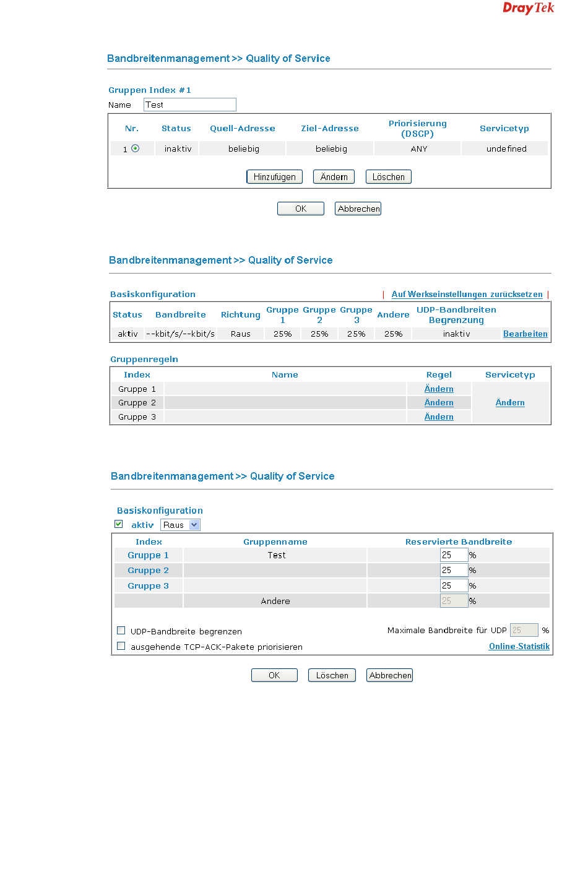This screenshot has width=588, height=872.
Task: Click the Hinzufügen button
Action: [275, 177]
